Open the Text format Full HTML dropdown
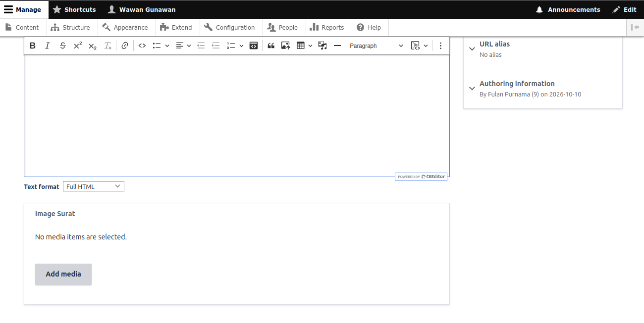Viewport: 644px width, 323px height. [x=94, y=186]
